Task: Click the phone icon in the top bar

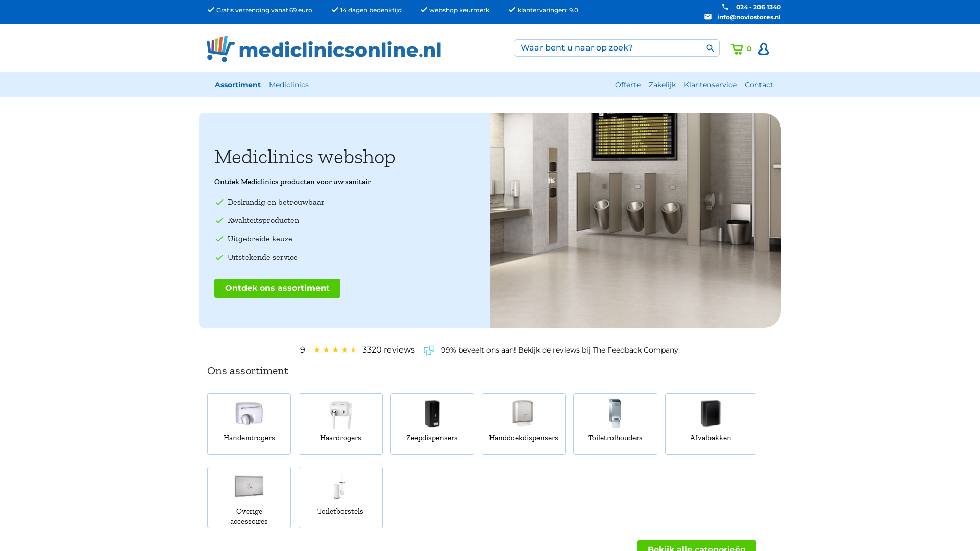Action: pos(725,7)
